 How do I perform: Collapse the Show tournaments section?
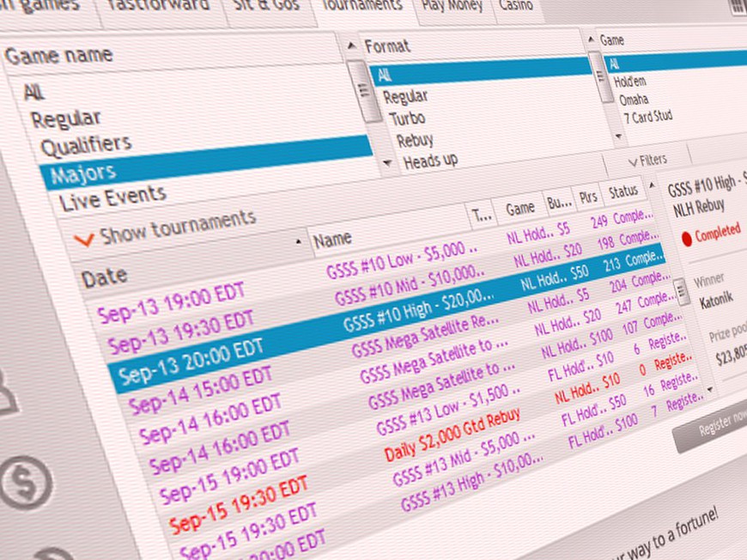[x=165, y=230]
